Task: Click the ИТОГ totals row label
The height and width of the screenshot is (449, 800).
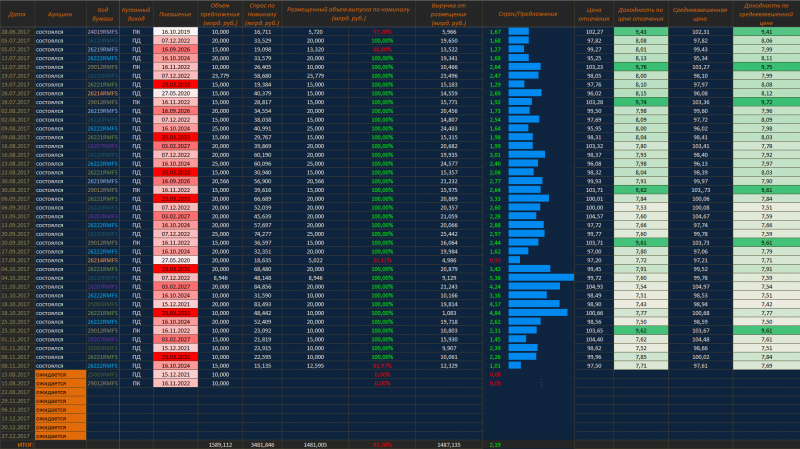Action: click(24, 444)
